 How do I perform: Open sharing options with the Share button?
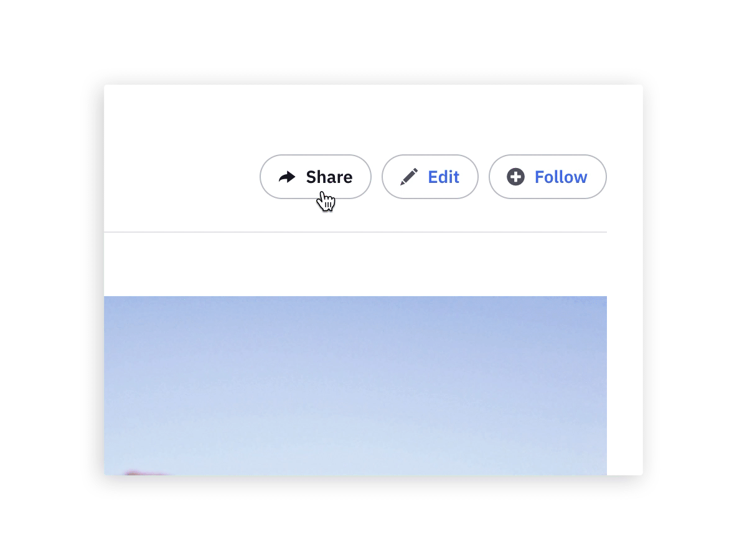coord(316,177)
